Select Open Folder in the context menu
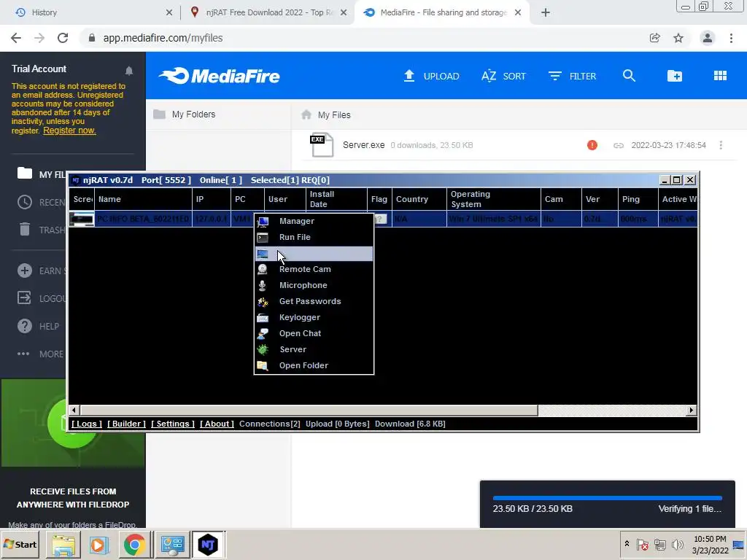 (314, 365)
